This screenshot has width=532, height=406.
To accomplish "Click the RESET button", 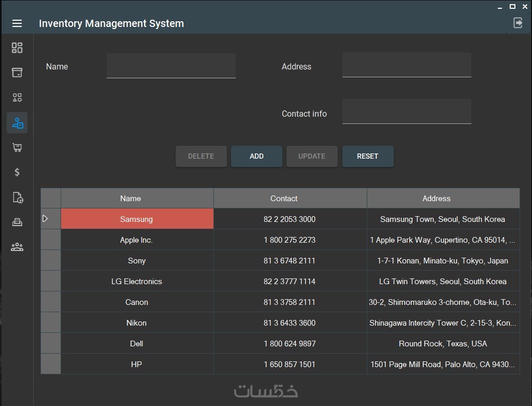I will click(x=368, y=156).
